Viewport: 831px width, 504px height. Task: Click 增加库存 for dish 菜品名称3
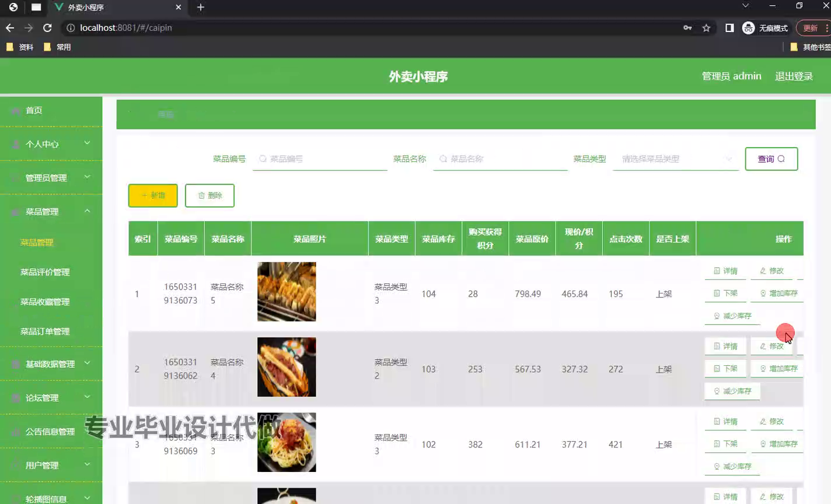[x=778, y=444]
